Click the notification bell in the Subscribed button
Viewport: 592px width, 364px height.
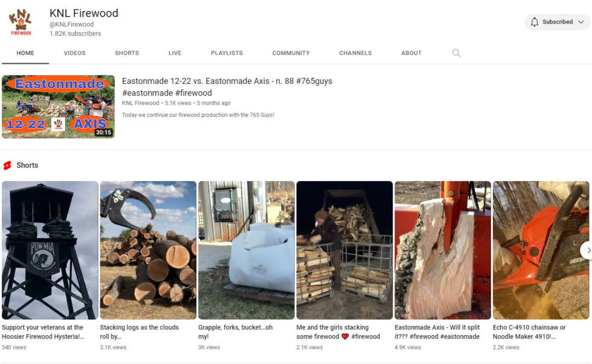[x=535, y=22]
